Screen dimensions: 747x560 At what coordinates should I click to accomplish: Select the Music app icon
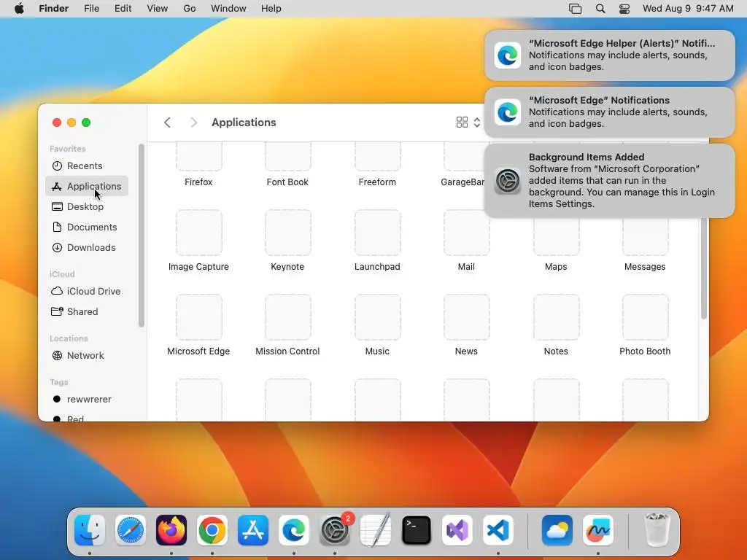(377, 318)
